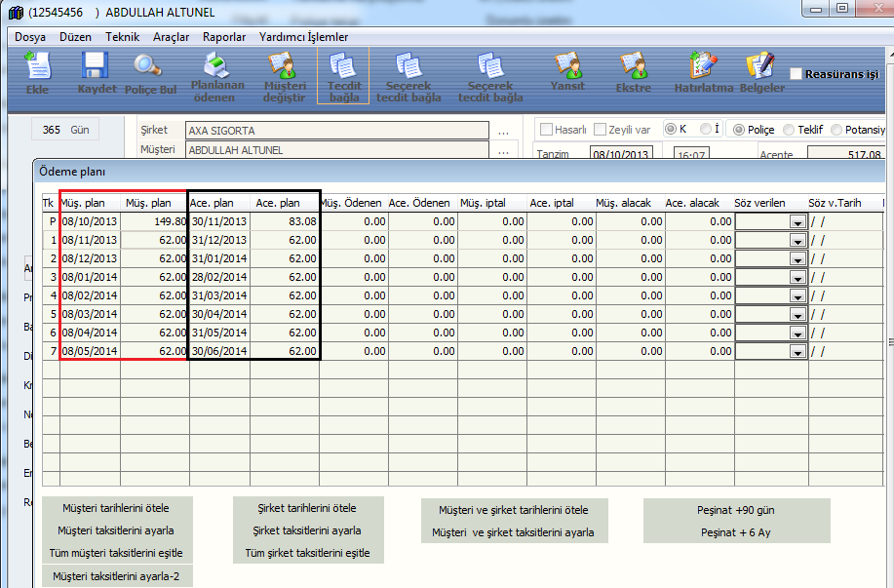Image resolution: width=894 pixels, height=588 pixels.
Task: Open the Yardımcı İşlemler menu
Action: tap(303, 37)
